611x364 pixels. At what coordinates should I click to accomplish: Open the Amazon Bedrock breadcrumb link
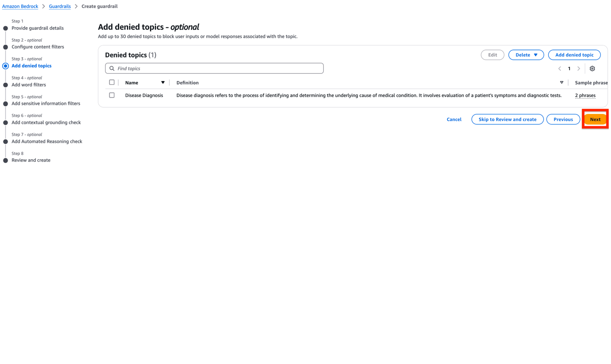click(20, 6)
